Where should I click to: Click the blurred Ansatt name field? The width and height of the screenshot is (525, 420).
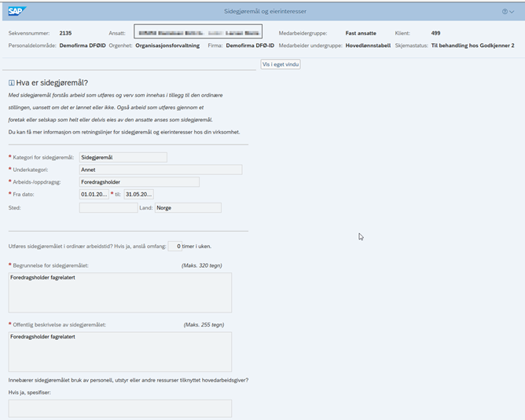point(198,31)
